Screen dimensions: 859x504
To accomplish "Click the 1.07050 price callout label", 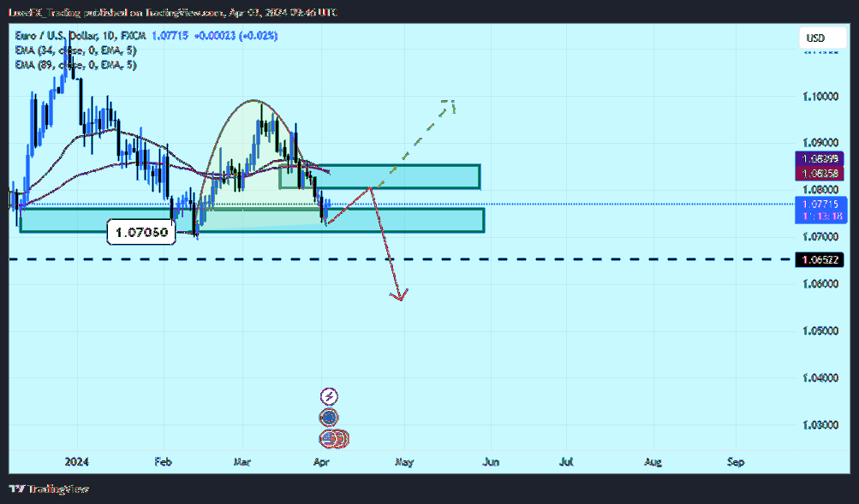I will pos(141,232).
